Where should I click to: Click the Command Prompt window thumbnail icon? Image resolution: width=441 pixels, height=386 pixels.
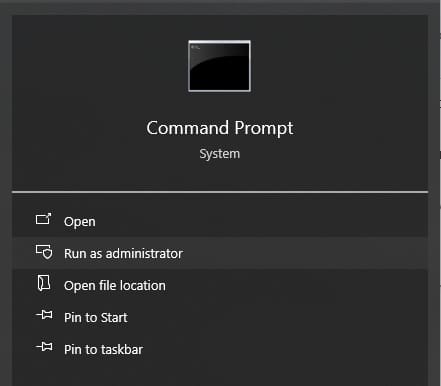(x=219, y=66)
